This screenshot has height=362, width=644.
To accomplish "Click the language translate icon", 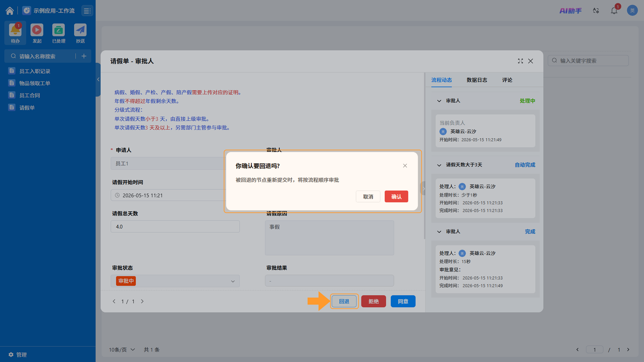I will pyautogui.click(x=596, y=11).
